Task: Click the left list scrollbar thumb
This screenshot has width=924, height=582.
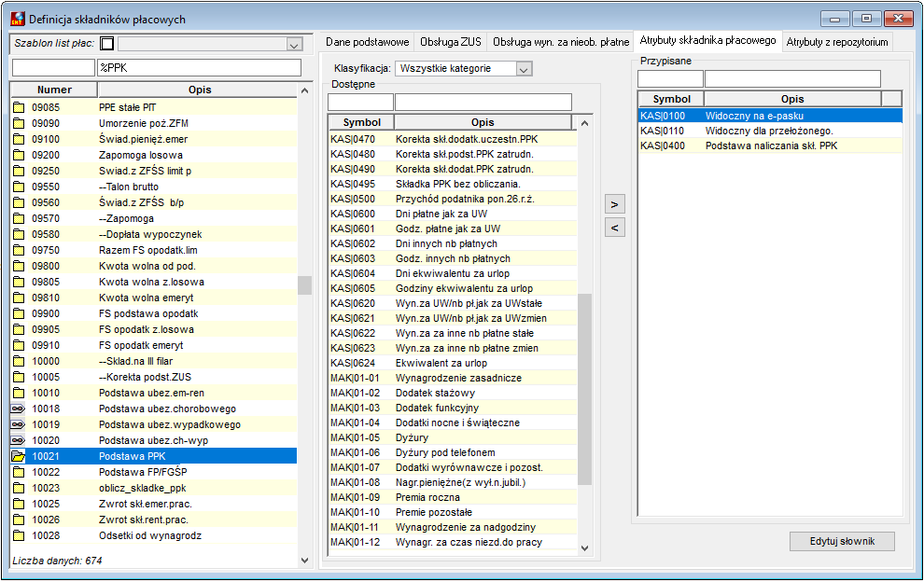Action: [304, 285]
